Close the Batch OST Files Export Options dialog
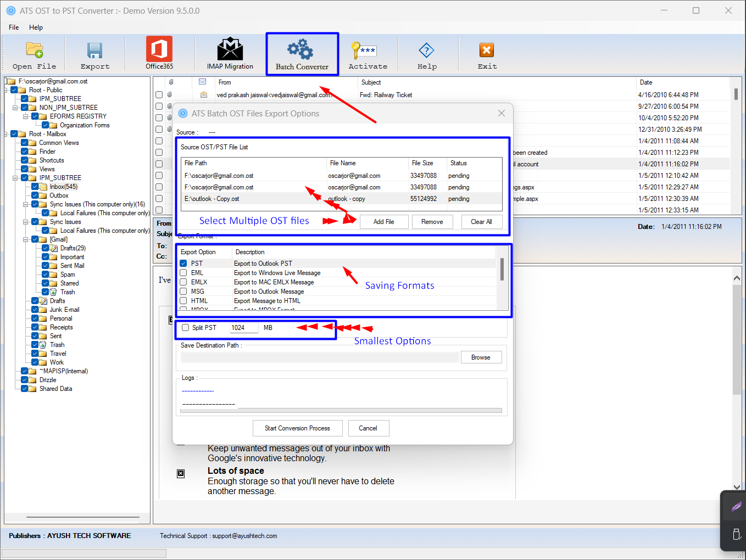 502,113
